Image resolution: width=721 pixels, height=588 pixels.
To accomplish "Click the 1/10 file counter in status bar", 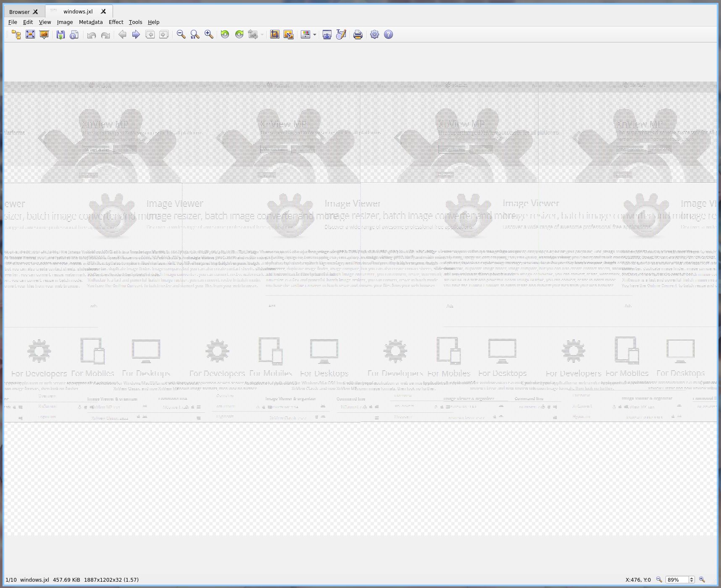I will coord(11,580).
